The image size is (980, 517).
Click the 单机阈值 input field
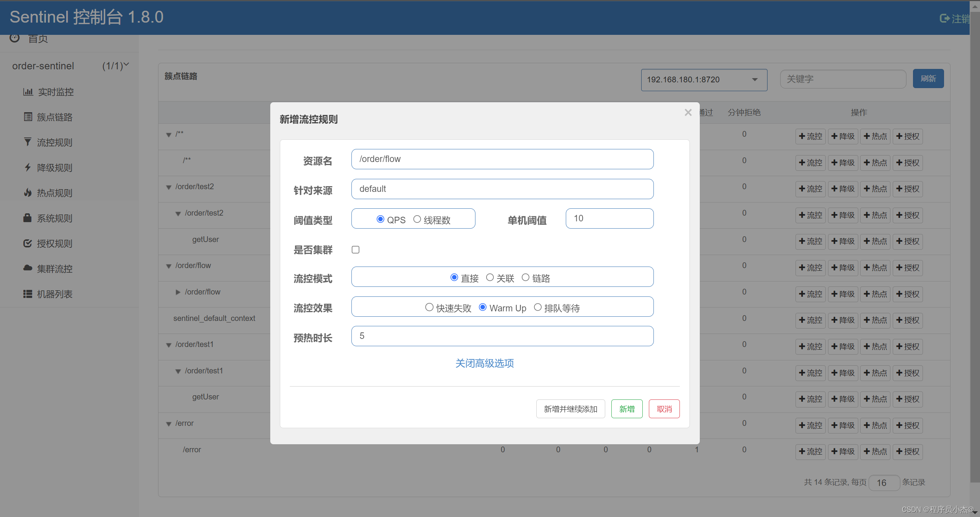[x=609, y=218]
